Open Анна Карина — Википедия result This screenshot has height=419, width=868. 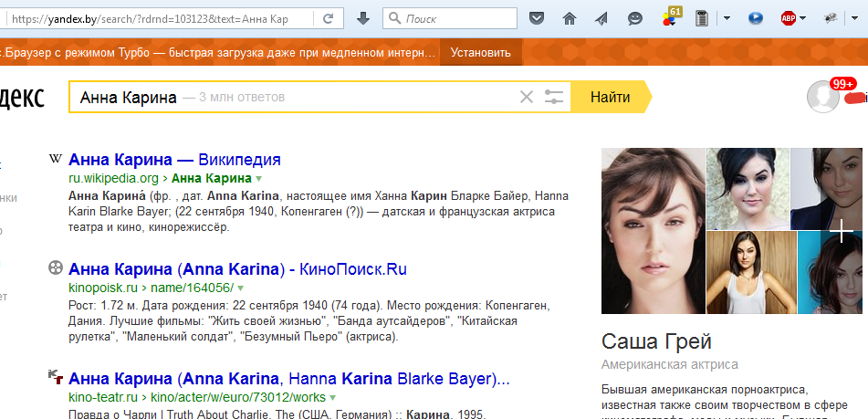tap(174, 160)
